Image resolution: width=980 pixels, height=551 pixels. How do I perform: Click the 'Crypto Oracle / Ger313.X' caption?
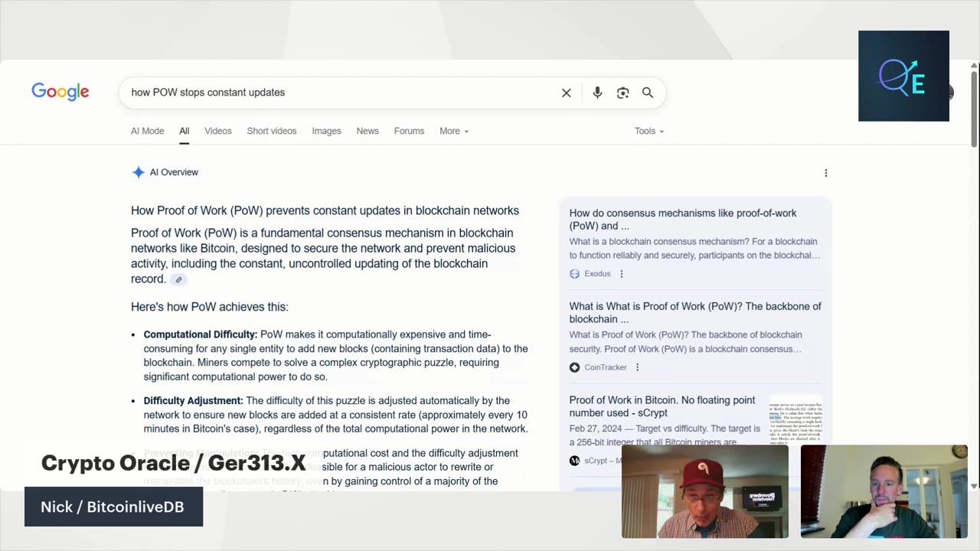(x=173, y=463)
